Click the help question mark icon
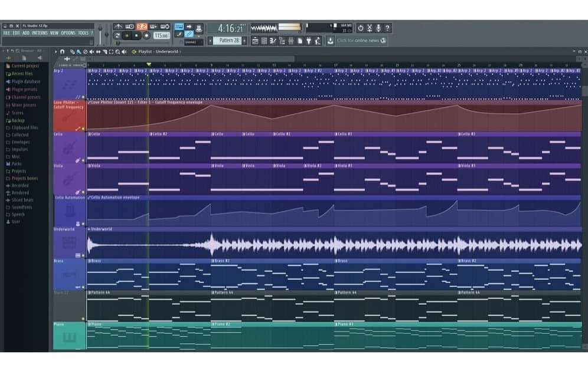Screen dimensions: 588x371 (388, 28)
